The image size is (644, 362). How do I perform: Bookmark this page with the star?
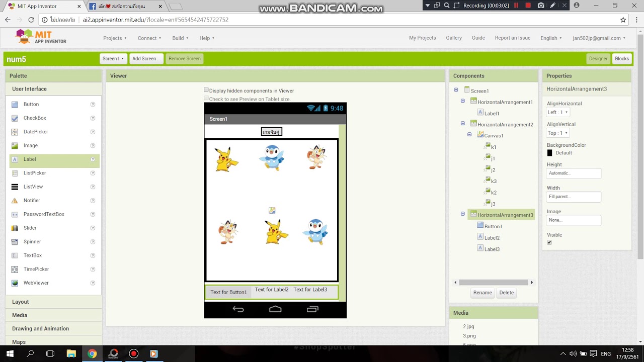(x=623, y=20)
